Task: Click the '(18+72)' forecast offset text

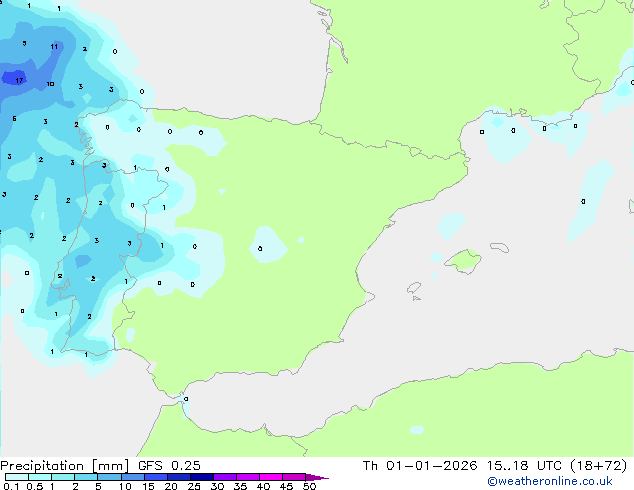Action: [598, 466]
